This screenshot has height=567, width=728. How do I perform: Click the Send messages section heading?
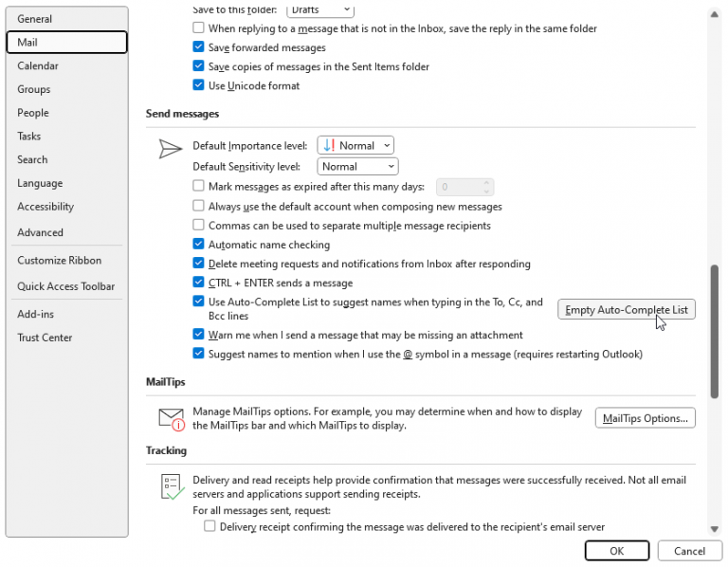coord(182,114)
